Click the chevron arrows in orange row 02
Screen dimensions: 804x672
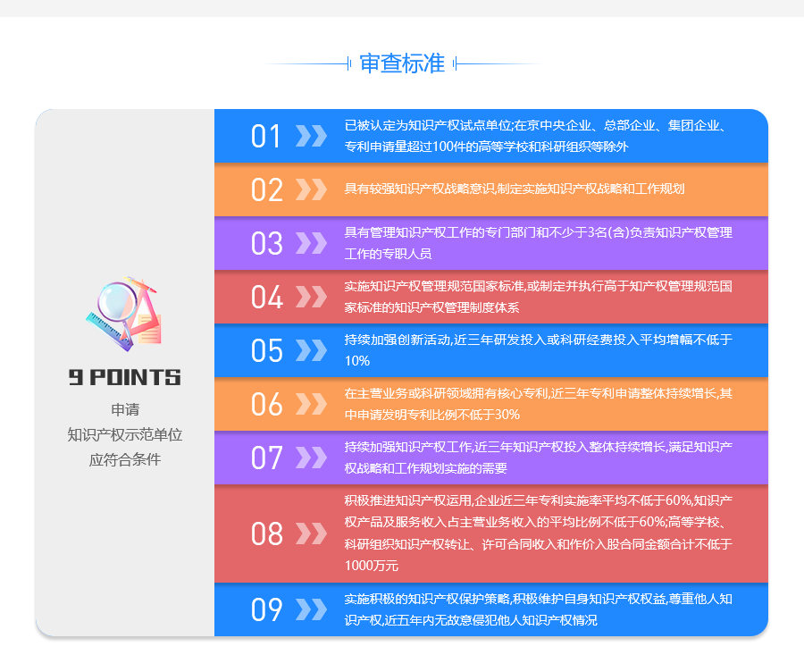311,189
